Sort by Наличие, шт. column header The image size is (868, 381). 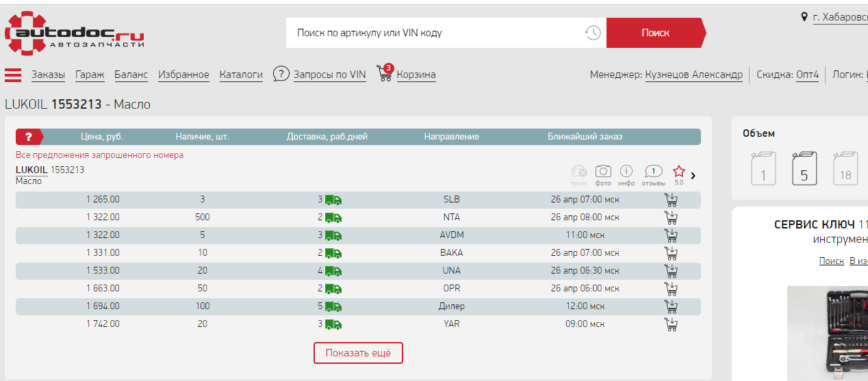(x=202, y=137)
